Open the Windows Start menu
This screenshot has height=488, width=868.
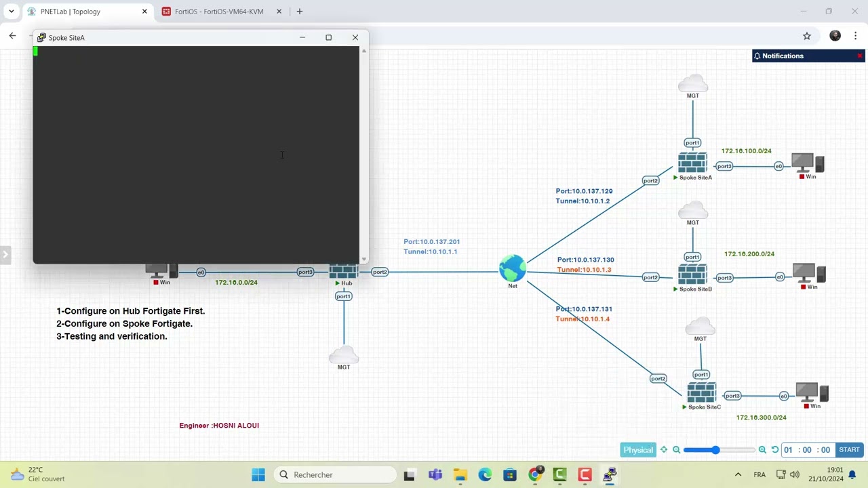258,474
